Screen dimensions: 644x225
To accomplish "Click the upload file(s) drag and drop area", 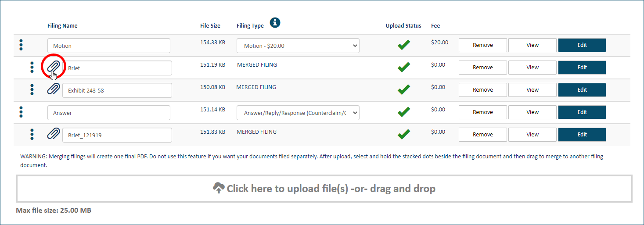I will point(324,189).
